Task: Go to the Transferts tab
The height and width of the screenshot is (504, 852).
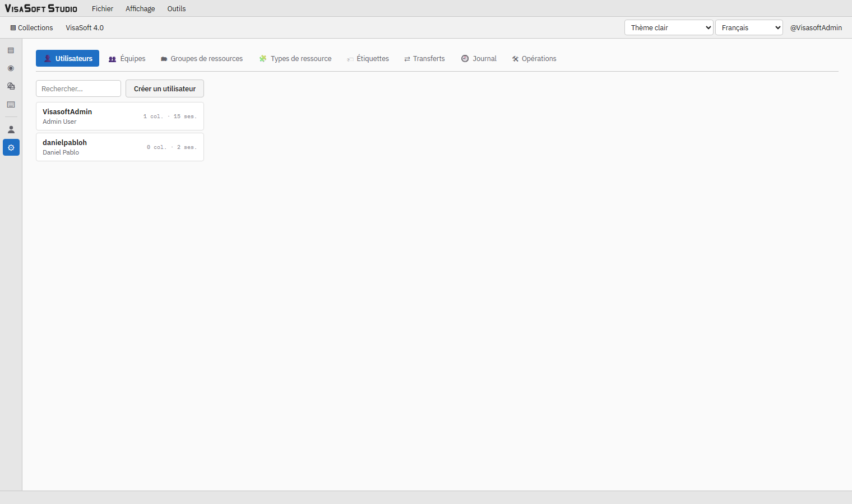Action: [424, 58]
